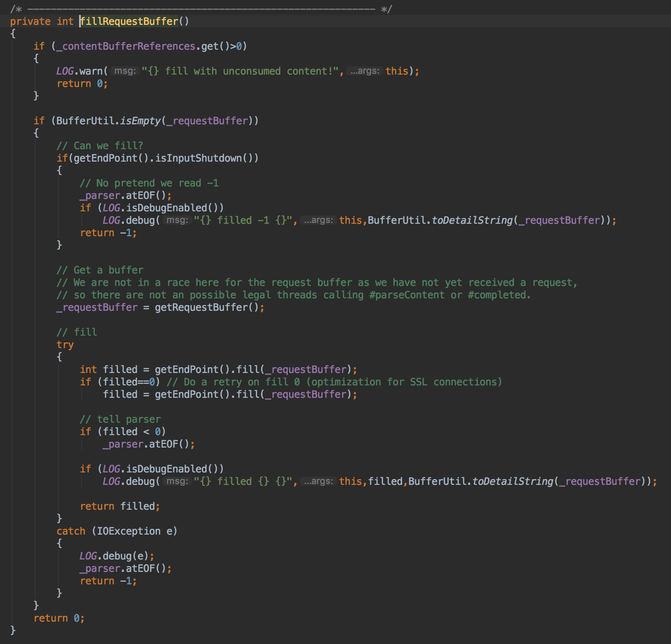Click the "filled < 0" condition

point(131,431)
